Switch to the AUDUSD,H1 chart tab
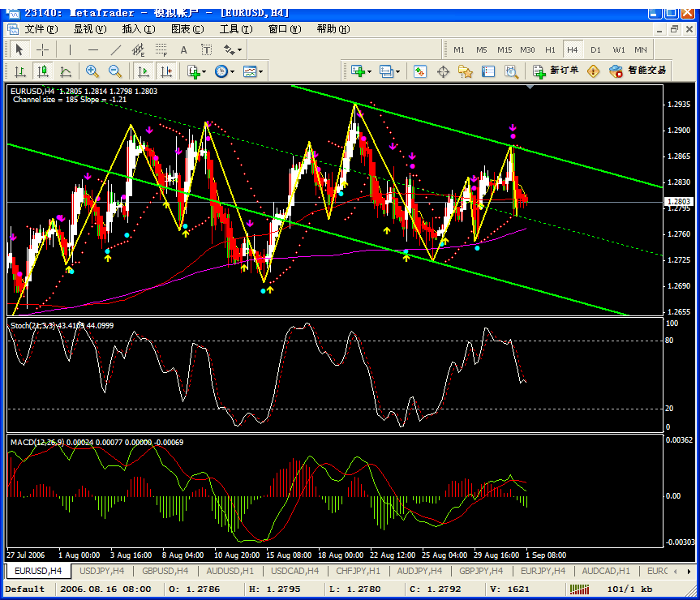 pyautogui.click(x=230, y=571)
